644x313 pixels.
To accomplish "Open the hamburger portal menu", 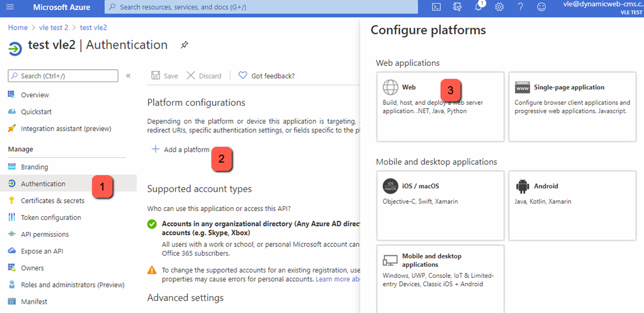I will tap(10, 7).
